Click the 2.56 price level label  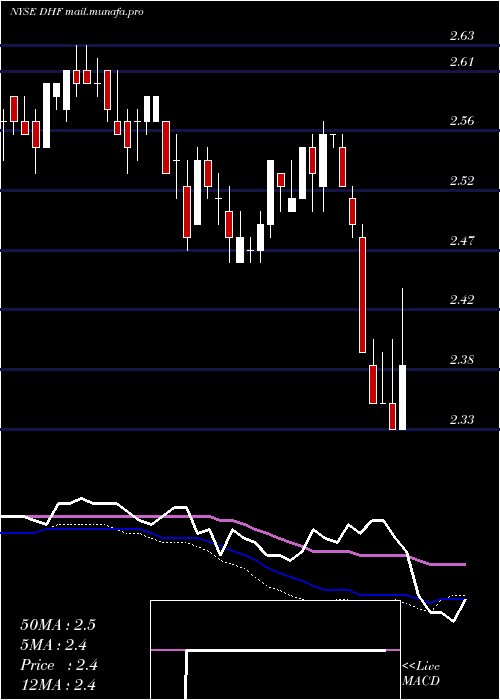462,121
